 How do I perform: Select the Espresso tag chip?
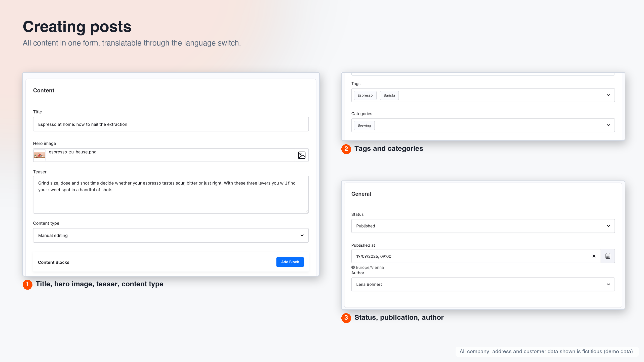tap(365, 96)
